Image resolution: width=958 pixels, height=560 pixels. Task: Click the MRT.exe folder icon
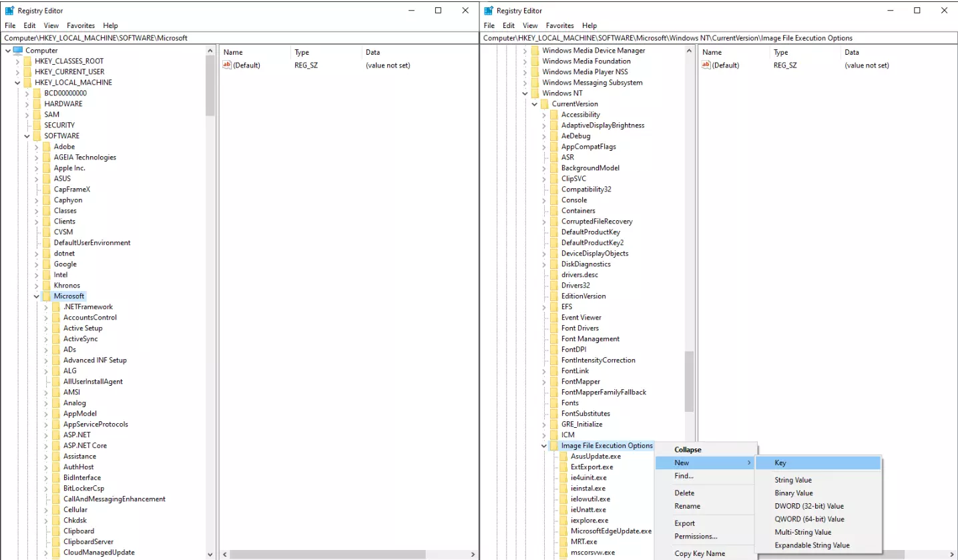point(563,542)
